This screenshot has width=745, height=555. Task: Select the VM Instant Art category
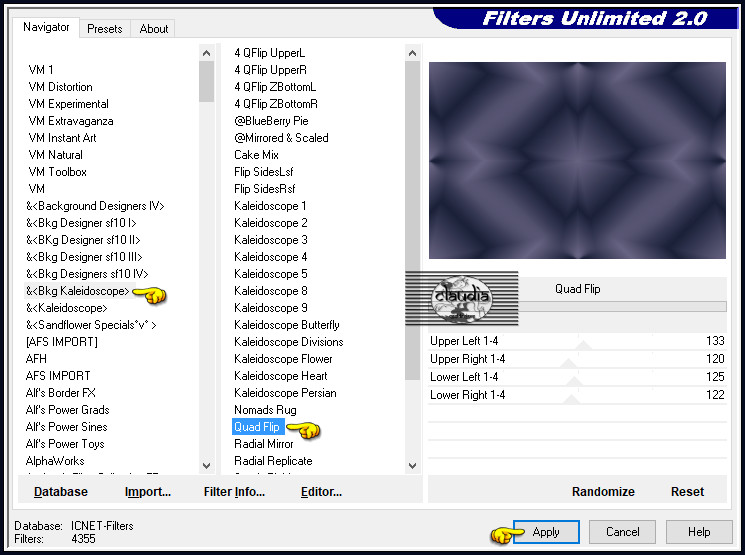click(62, 138)
